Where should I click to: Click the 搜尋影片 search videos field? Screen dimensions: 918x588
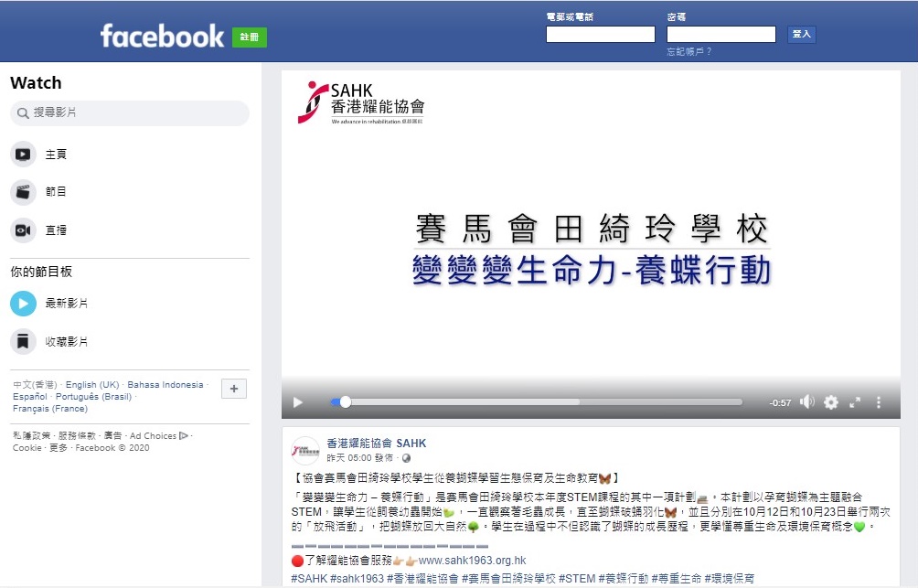pyautogui.click(x=130, y=112)
